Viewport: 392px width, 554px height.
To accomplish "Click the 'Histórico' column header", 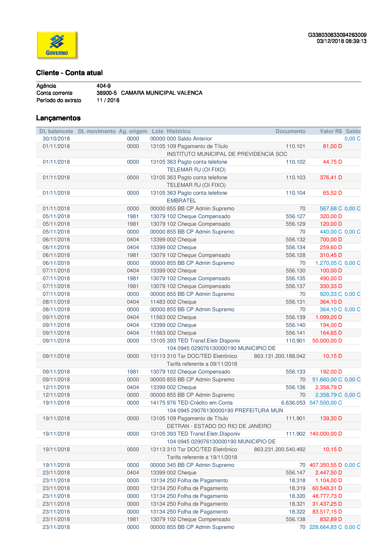I will coord(178,131).
